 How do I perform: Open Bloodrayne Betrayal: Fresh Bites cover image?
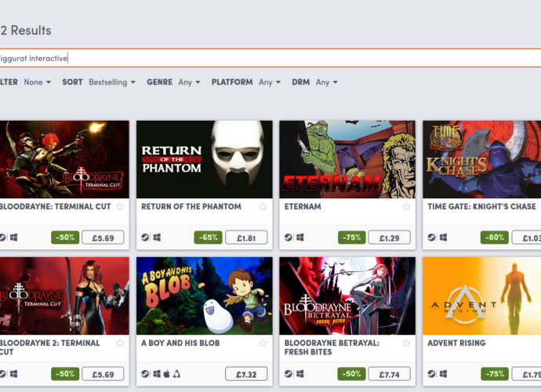[x=347, y=296]
